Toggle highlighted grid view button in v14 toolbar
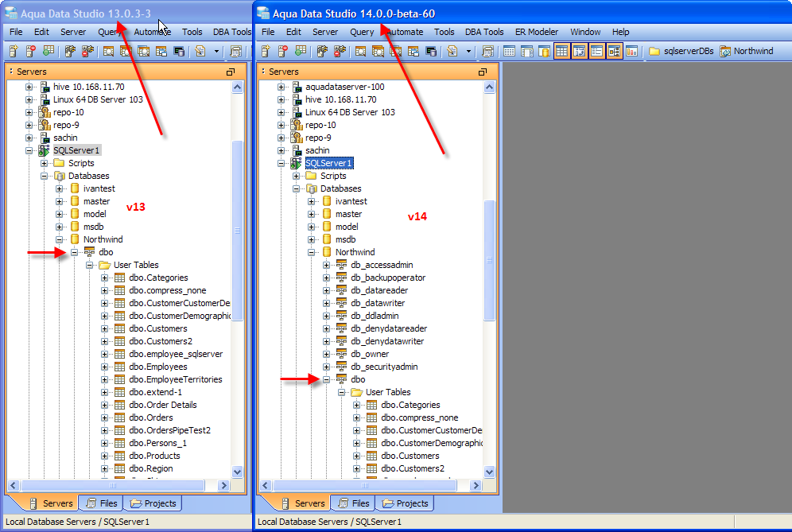Viewport: 792px width, 532px height. pyautogui.click(x=561, y=51)
